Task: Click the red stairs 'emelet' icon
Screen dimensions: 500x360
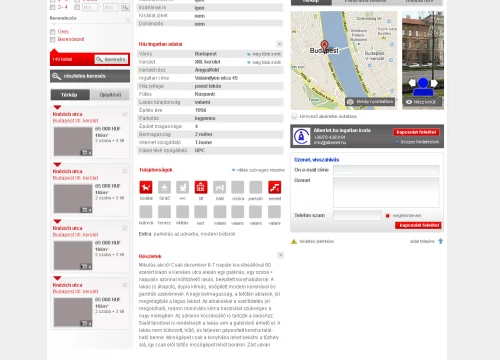Action: [x=275, y=187]
